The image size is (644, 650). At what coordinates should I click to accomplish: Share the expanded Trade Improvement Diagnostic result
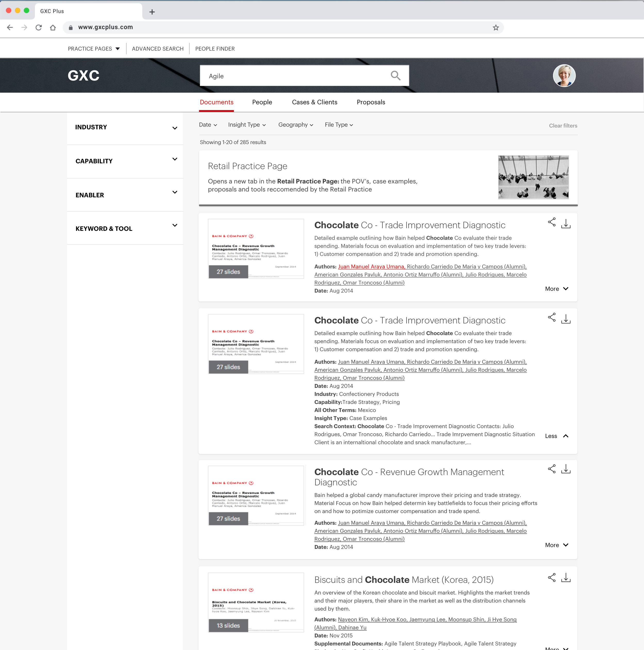[552, 317]
